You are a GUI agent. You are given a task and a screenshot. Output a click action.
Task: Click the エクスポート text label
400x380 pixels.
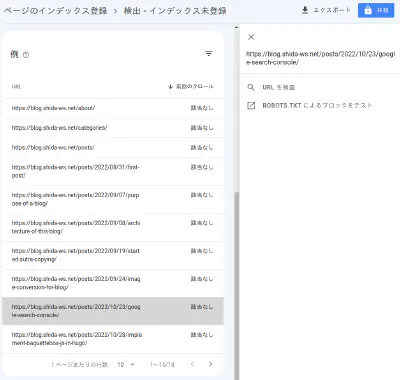click(x=332, y=10)
